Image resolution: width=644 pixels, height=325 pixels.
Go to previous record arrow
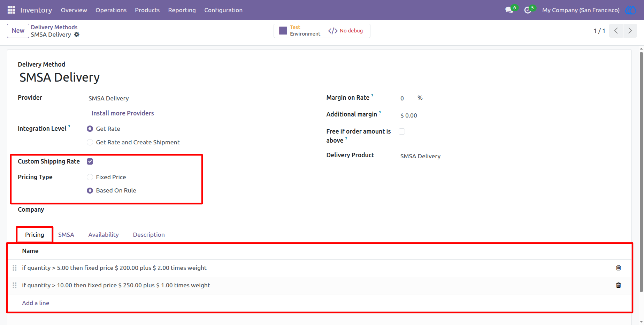point(616,31)
